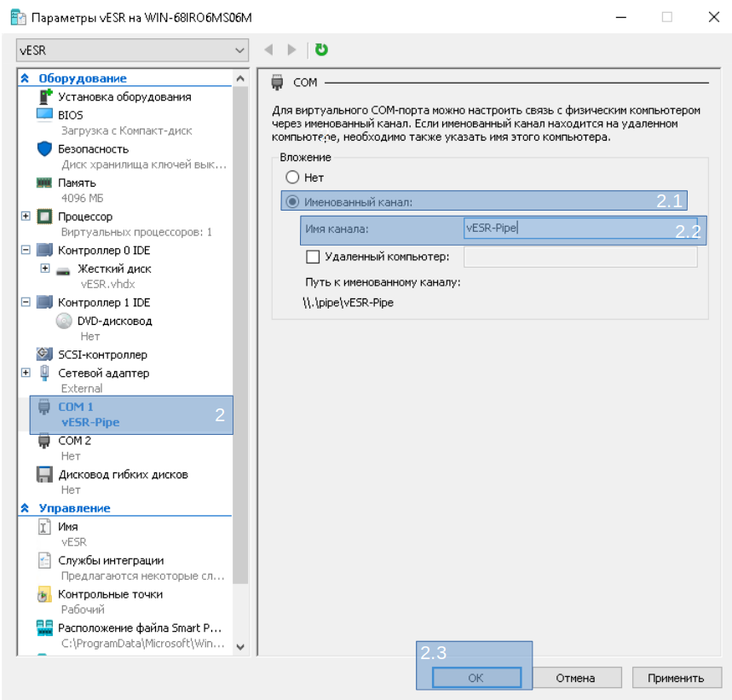The image size is (732, 700).
Task: Click 'Расположение файла Smart P...' item
Action: pos(140,628)
